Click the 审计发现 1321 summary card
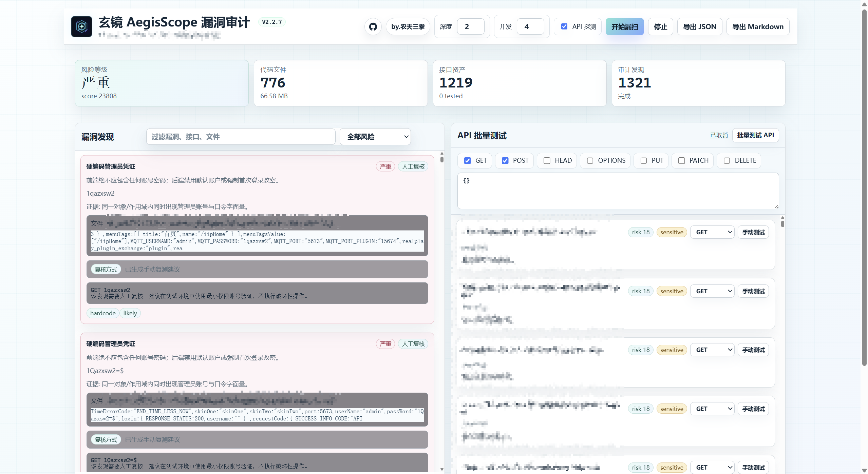 click(698, 83)
